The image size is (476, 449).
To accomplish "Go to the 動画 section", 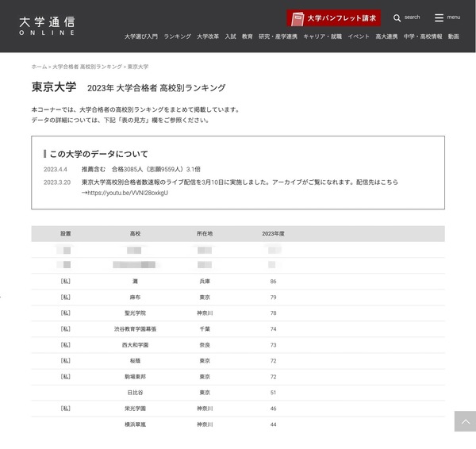I will click(x=453, y=36).
